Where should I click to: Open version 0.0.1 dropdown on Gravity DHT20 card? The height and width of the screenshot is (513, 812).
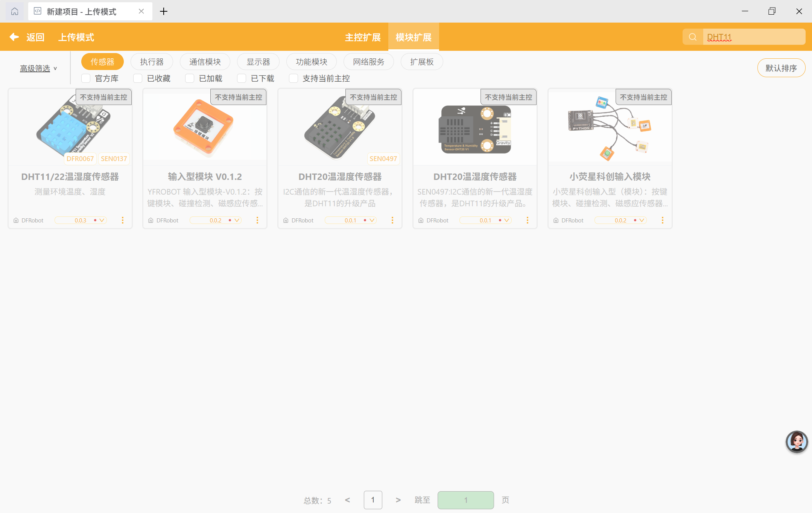[x=485, y=220]
